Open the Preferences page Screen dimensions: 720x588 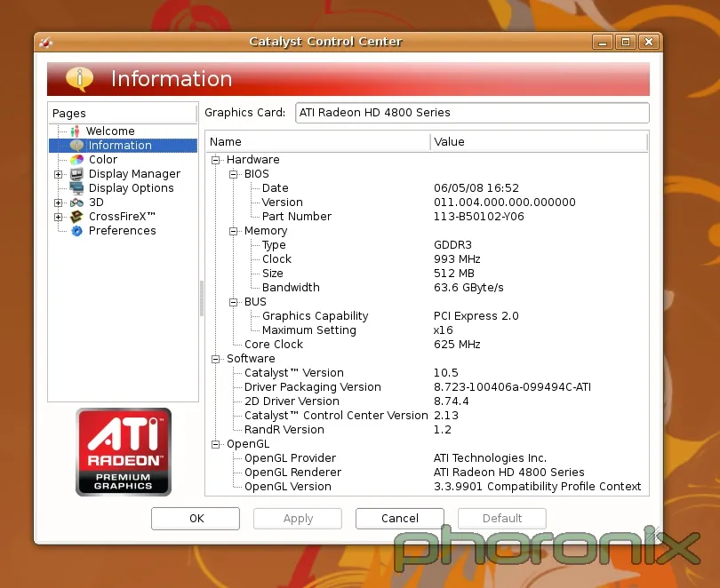click(x=122, y=231)
